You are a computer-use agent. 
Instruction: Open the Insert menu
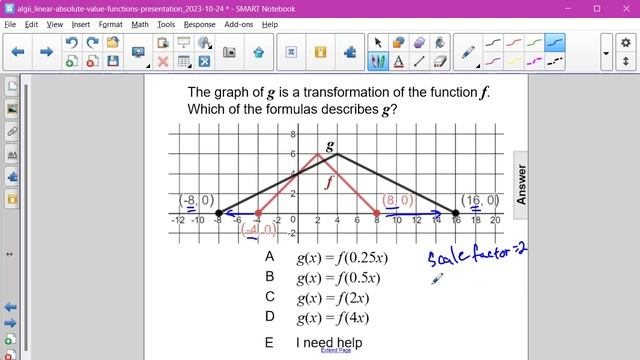80,24
